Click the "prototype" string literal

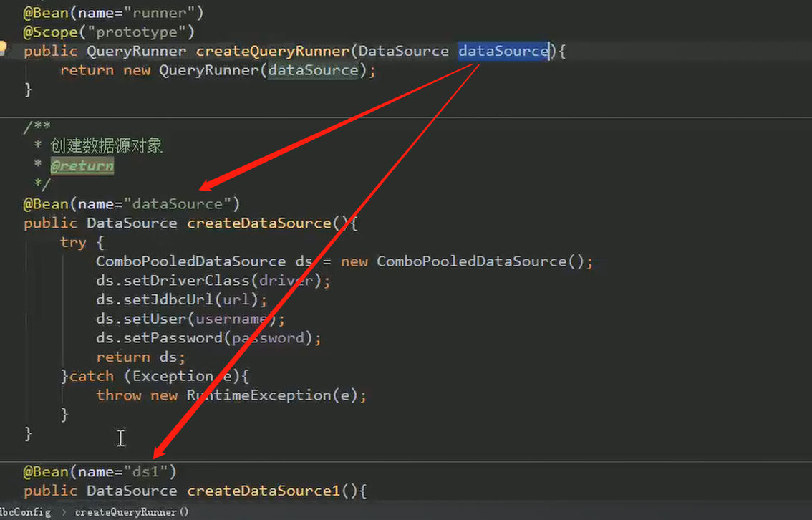point(137,32)
